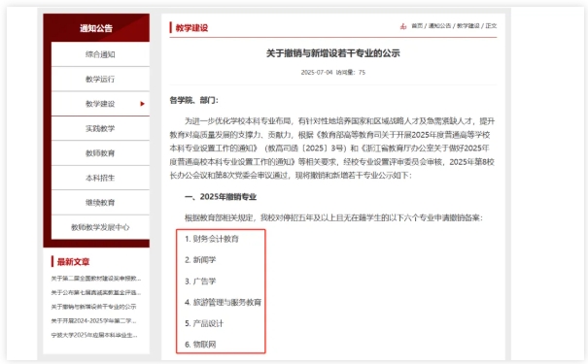
Task: Go to 首页 via the breadcrumb
Action: (x=417, y=26)
